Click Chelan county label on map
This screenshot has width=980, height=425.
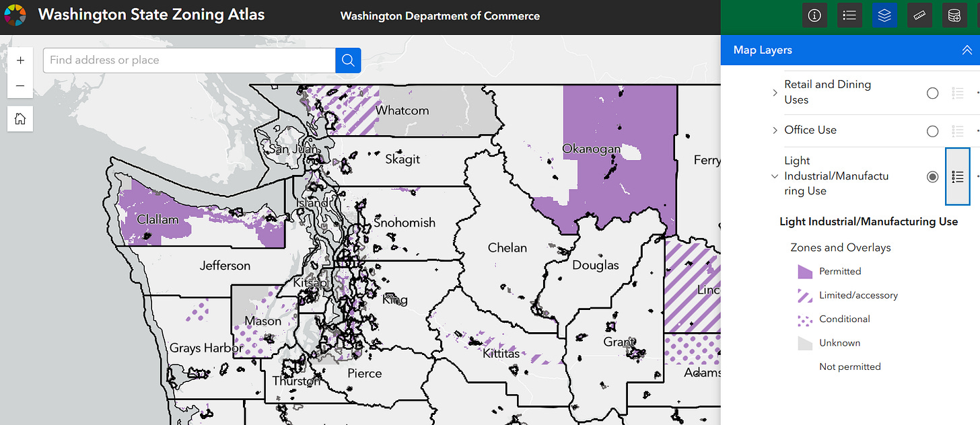point(508,248)
